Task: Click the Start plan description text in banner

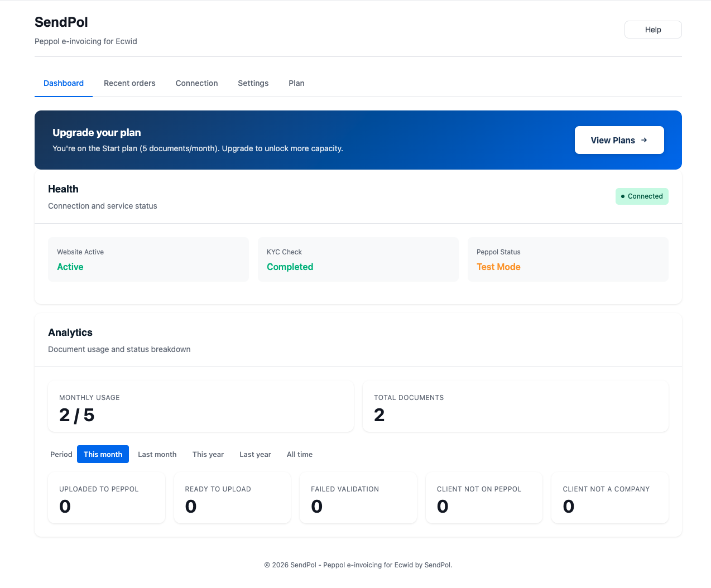Action: (x=198, y=148)
